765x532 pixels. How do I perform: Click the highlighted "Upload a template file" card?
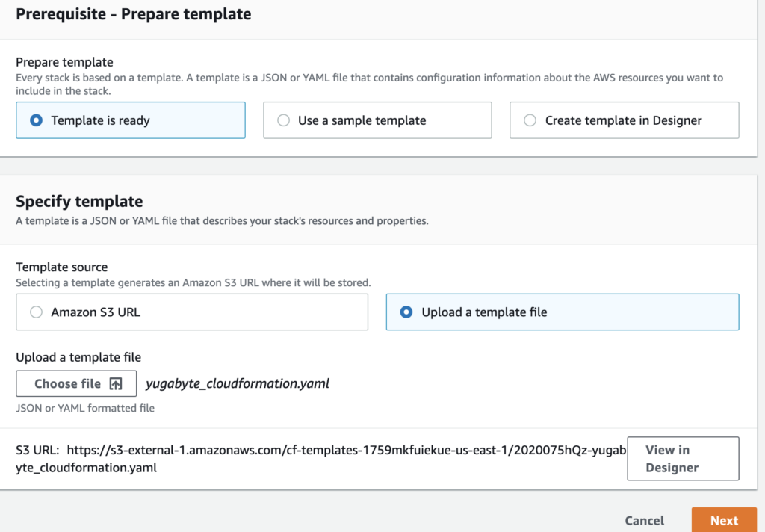point(562,312)
